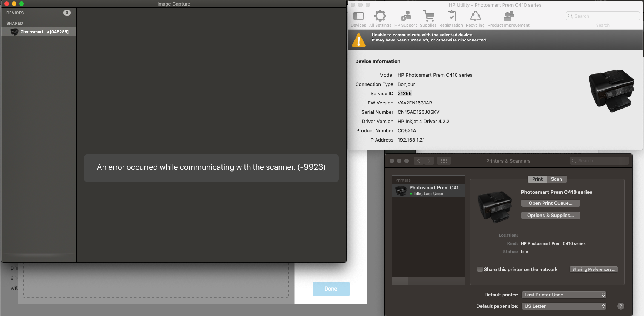Click the scanner communication error message
This screenshot has width=644, height=316.
(x=211, y=167)
